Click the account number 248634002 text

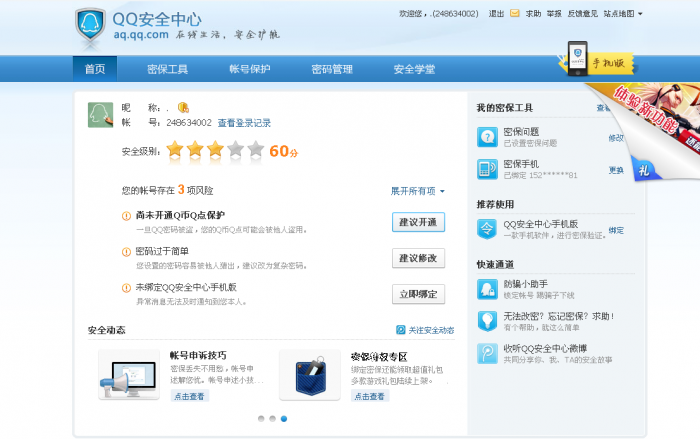tap(189, 123)
